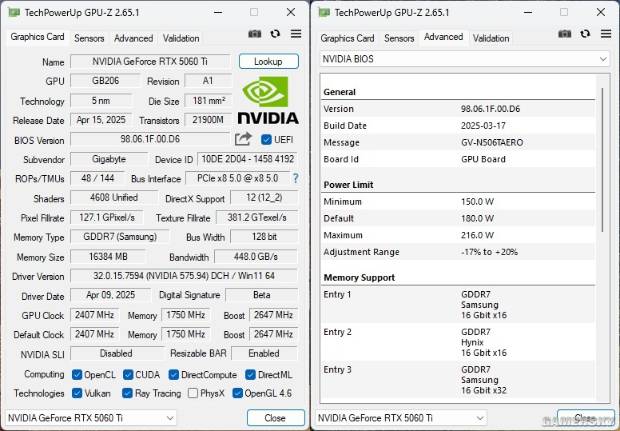Viewport: 620px width, 431px height.
Task: Click refresh icon in right GPU-Z window
Action: click(x=585, y=34)
